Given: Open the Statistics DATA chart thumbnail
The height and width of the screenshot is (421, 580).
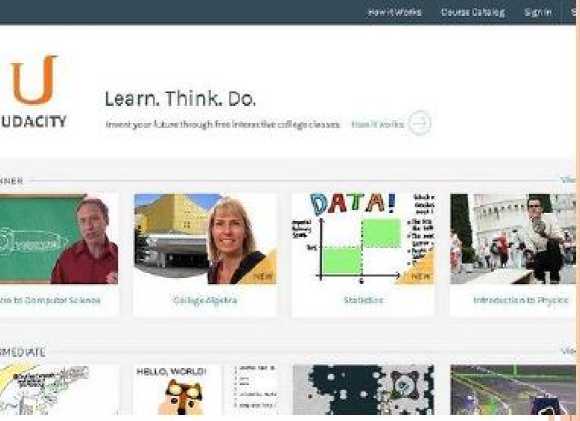Looking at the screenshot, I should [x=363, y=239].
